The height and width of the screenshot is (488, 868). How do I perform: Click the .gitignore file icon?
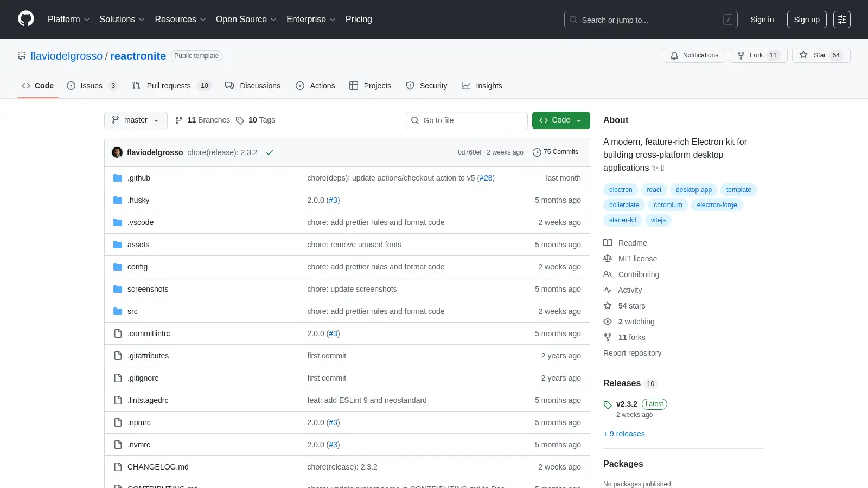coord(118,378)
